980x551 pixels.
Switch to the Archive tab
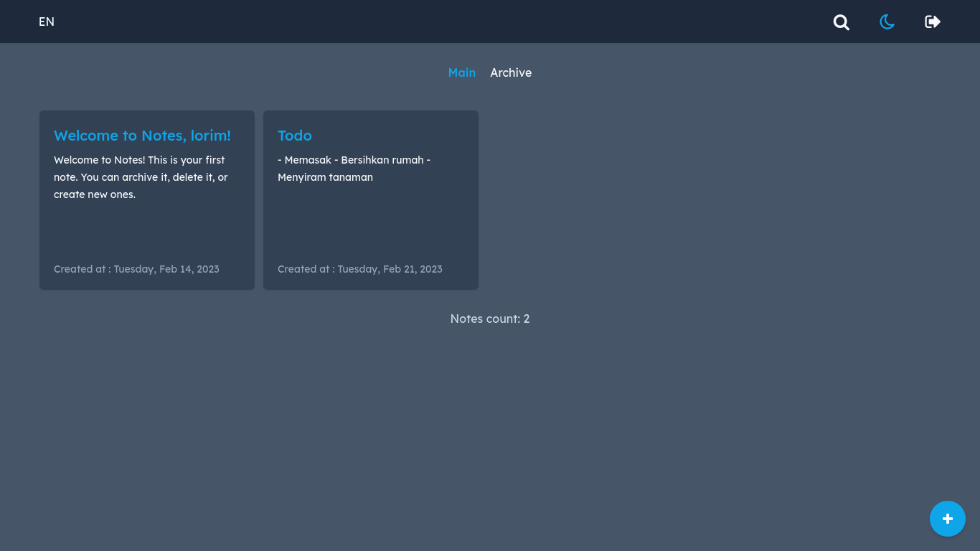[x=511, y=72]
